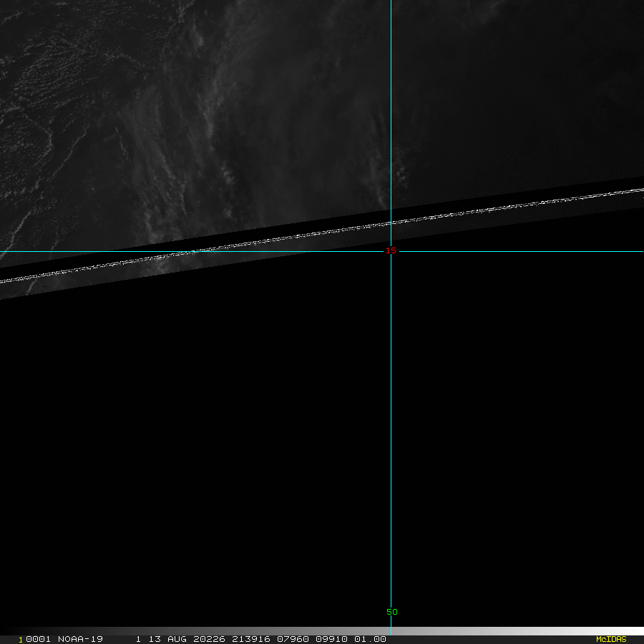Select the time value "213916"
Viewport: 644px width, 644px height.
coord(251,639)
